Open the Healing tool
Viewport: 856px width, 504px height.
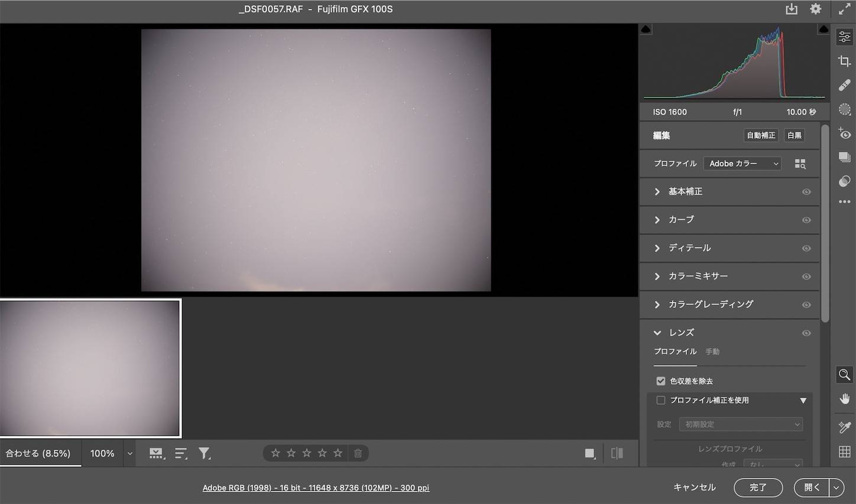pos(844,84)
